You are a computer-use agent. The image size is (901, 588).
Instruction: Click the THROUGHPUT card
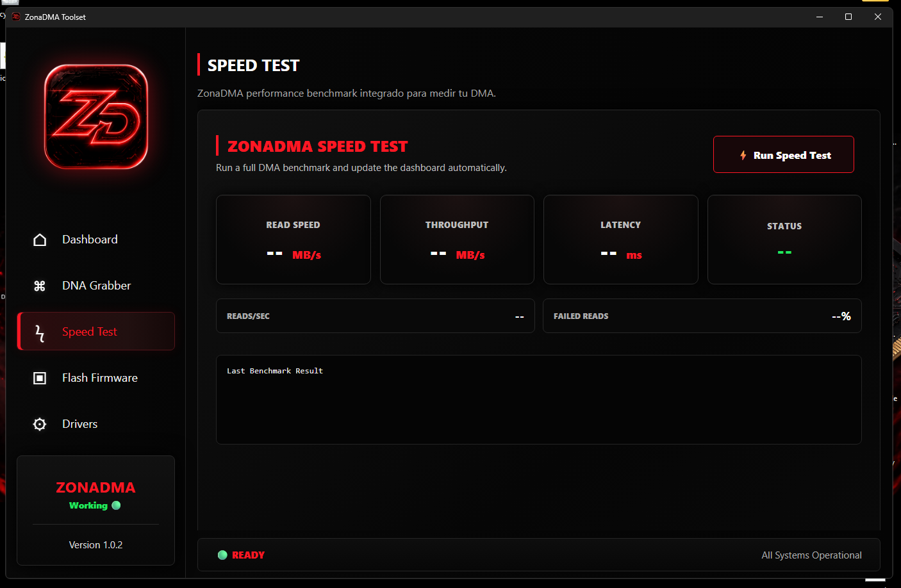457,240
